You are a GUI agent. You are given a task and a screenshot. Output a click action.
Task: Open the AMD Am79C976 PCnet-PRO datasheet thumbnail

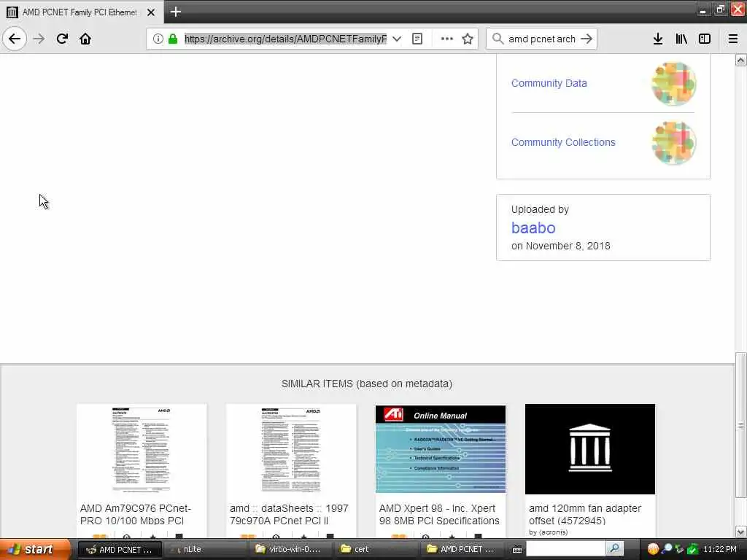pyautogui.click(x=142, y=449)
